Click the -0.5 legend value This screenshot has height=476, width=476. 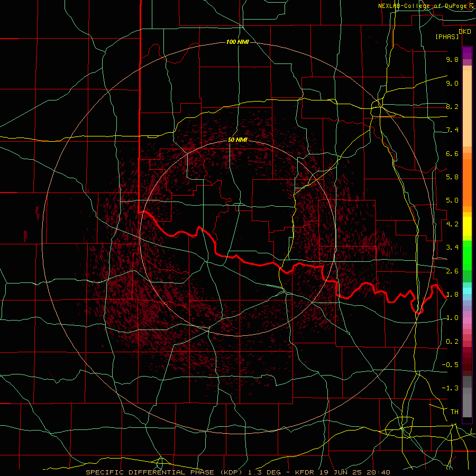[x=450, y=365]
